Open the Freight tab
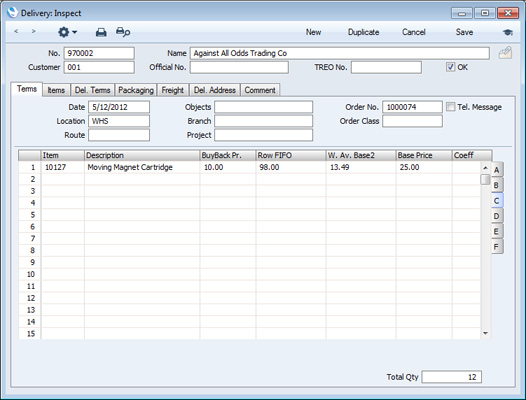 click(173, 90)
